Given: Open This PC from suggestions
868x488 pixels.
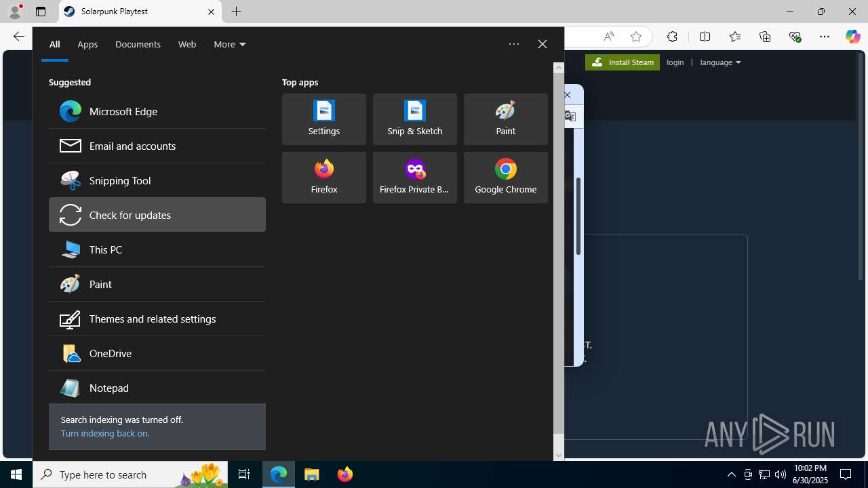Looking at the screenshot, I should click(157, 249).
